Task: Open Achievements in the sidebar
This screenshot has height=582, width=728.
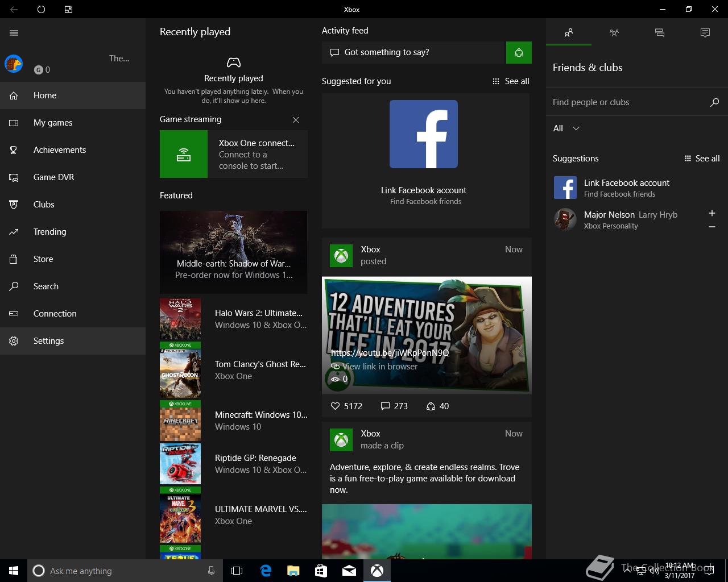Action: pyautogui.click(x=73, y=150)
